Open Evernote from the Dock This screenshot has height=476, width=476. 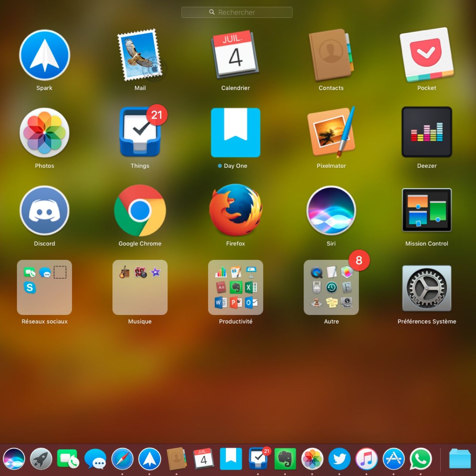click(285, 459)
